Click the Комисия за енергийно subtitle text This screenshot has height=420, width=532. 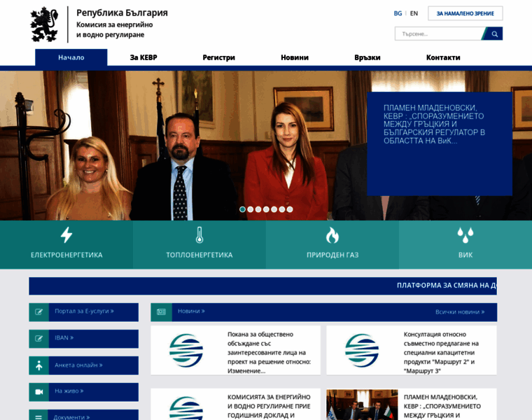(x=114, y=29)
